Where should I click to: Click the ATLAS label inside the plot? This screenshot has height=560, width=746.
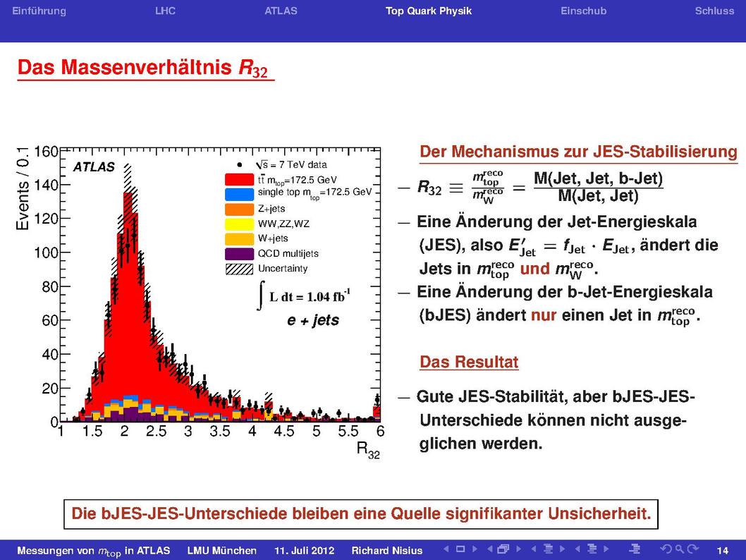[94, 167]
